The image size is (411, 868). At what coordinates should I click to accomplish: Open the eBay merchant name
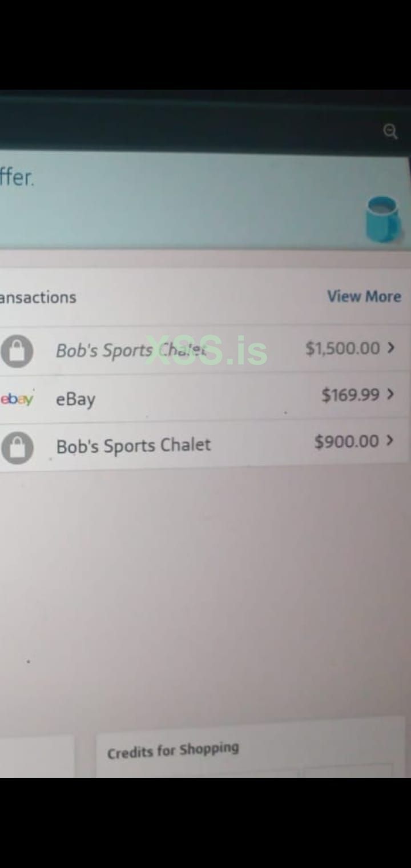point(75,399)
